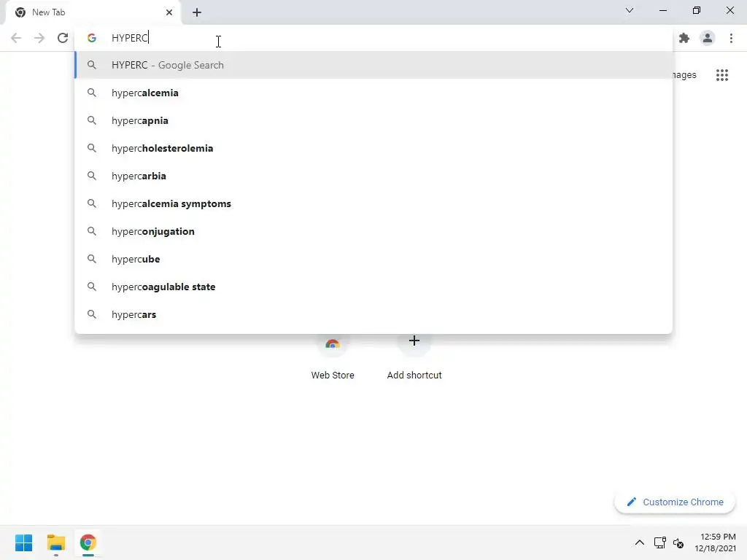Select the hypercholesterolemia suggestion
Viewport: 747px width, 560px height.
(373, 148)
